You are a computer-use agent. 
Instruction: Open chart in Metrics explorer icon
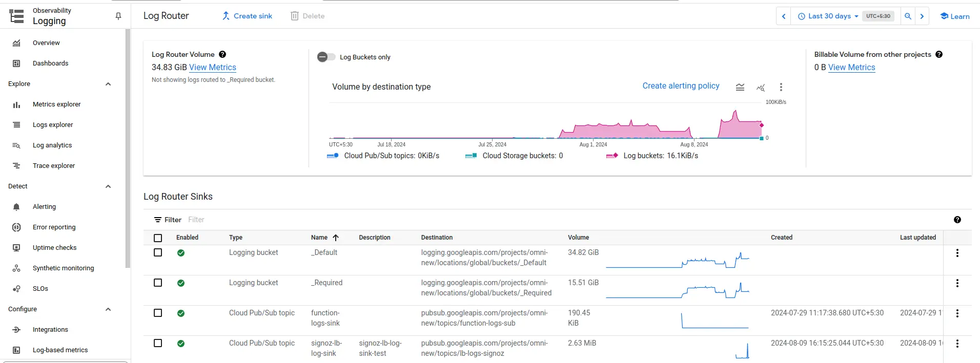click(761, 88)
